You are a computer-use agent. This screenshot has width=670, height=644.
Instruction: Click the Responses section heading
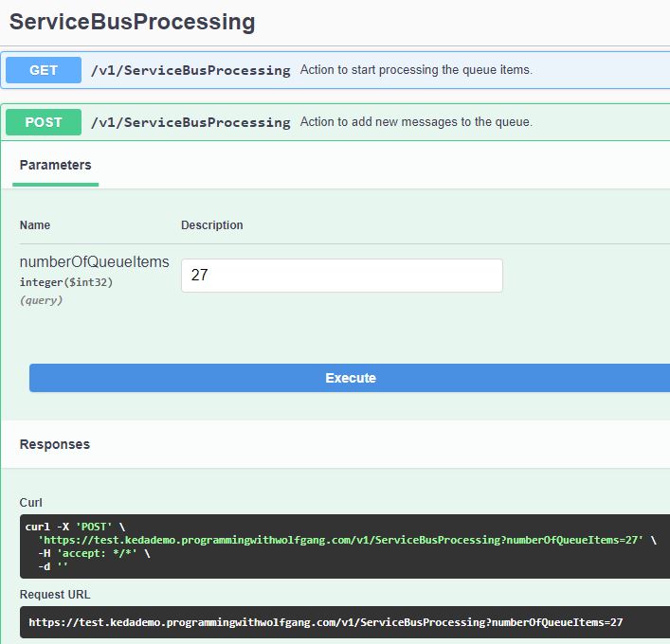55,444
